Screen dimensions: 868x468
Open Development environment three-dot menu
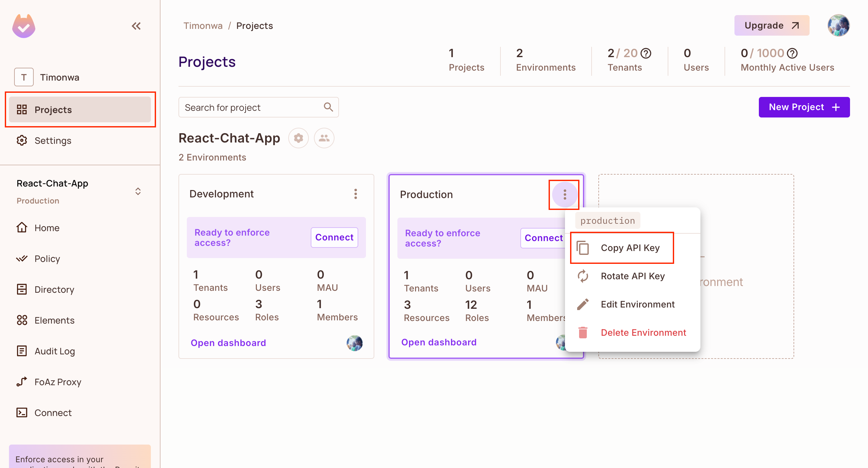coord(355,194)
